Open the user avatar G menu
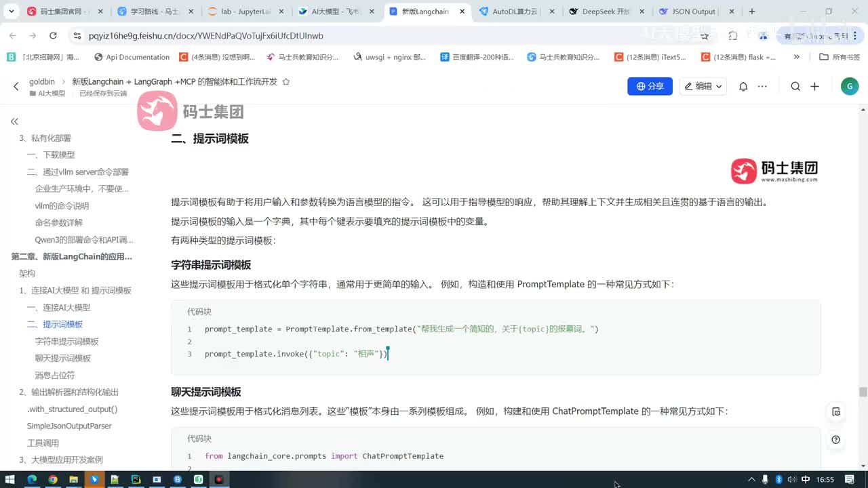868x488 pixels. [849, 86]
